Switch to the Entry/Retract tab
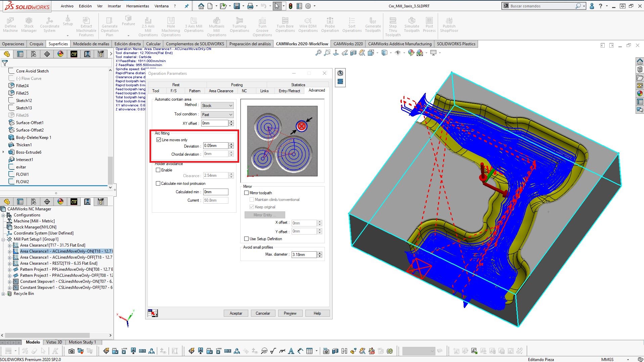The height and width of the screenshot is (362, 644). click(x=289, y=91)
